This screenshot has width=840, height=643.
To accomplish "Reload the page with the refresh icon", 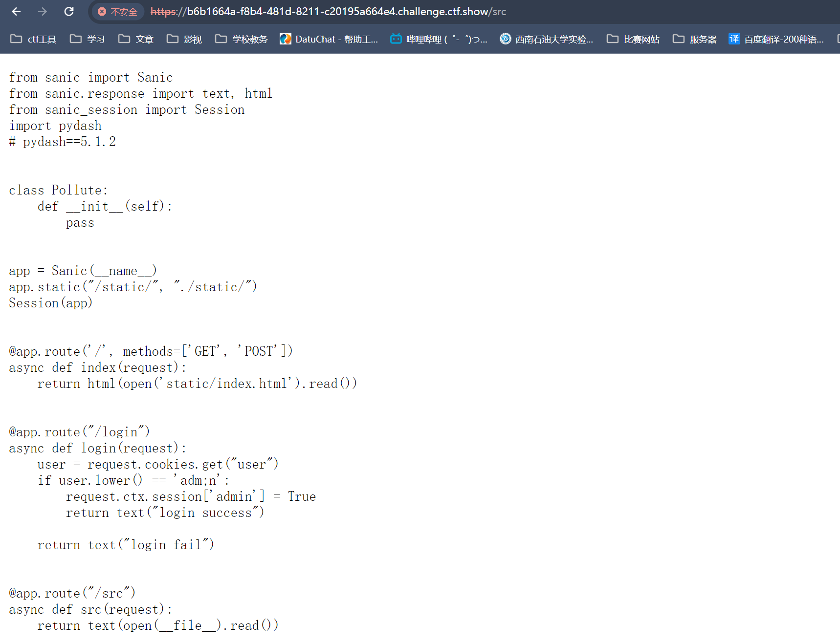I will (69, 11).
